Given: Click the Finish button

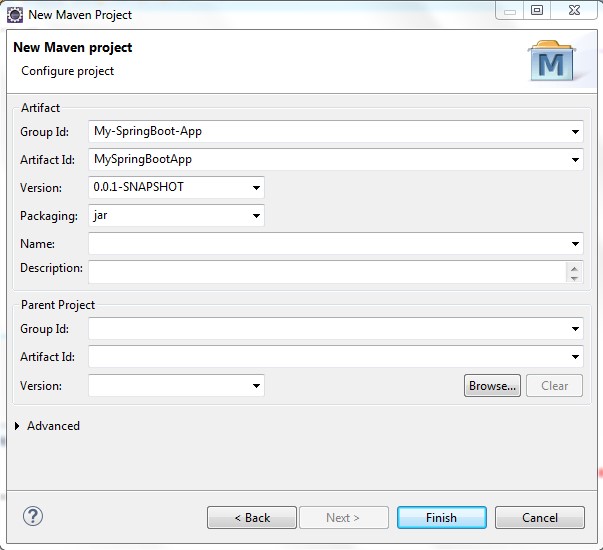Looking at the screenshot, I should pyautogui.click(x=441, y=517).
